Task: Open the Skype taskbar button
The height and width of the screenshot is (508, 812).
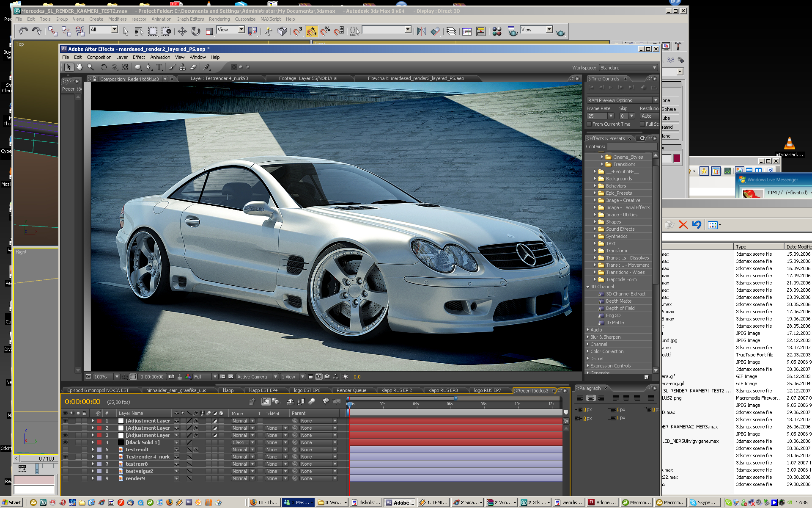Action: (x=703, y=502)
